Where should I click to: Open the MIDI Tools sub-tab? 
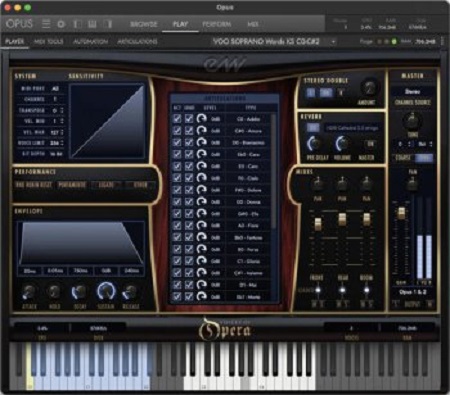(49, 42)
